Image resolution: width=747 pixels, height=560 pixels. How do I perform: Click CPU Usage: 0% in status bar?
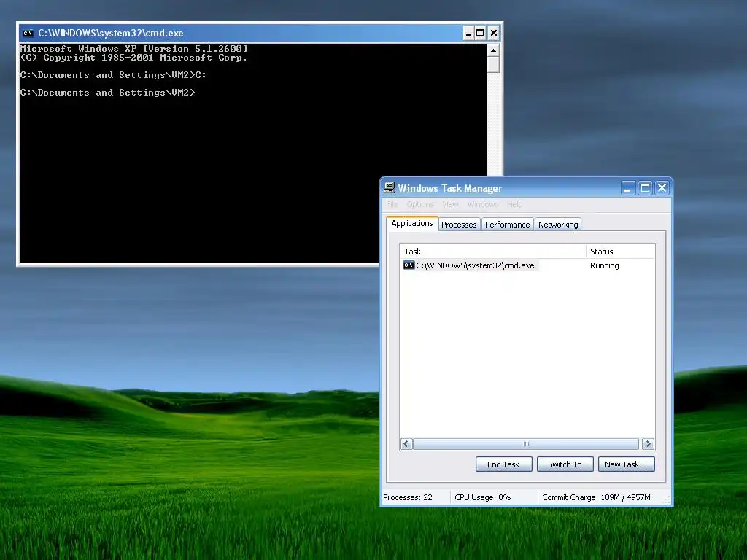click(x=483, y=497)
